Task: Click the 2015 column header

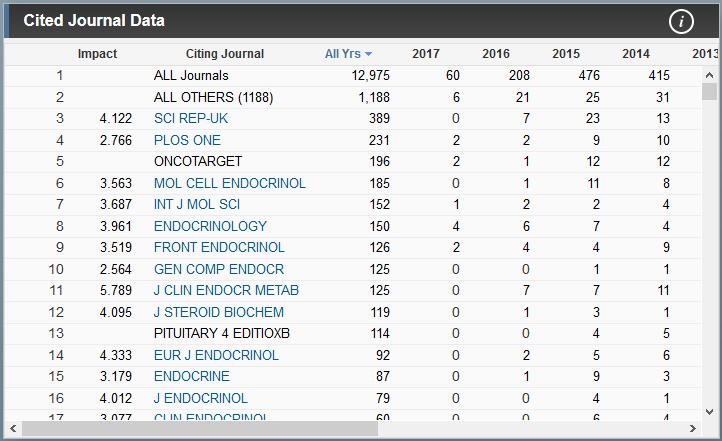Action: click(x=565, y=54)
